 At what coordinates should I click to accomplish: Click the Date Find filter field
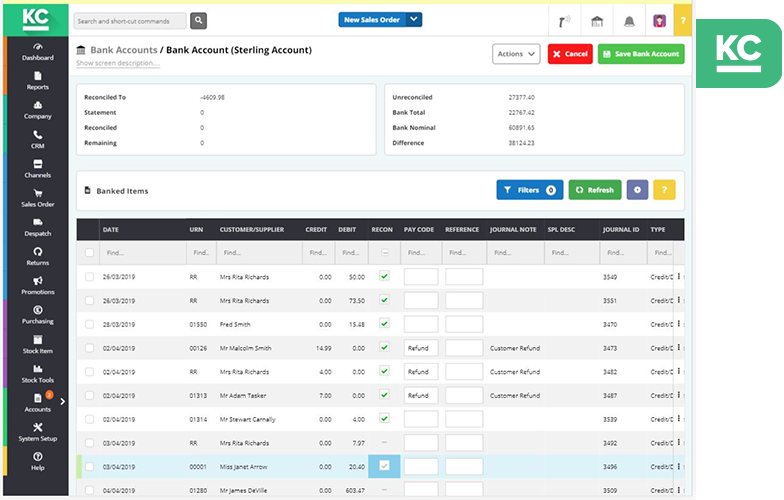click(x=143, y=253)
